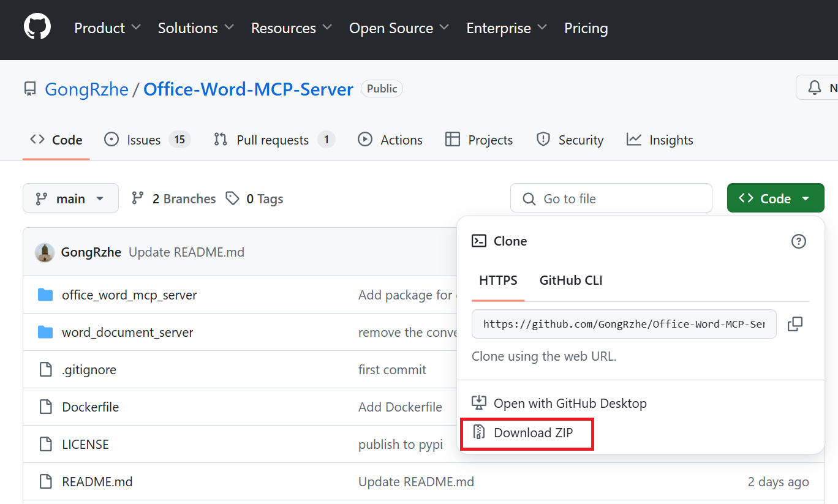838x504 pixels.
Task: Open the Projects tab
Action: coord(479,140)
